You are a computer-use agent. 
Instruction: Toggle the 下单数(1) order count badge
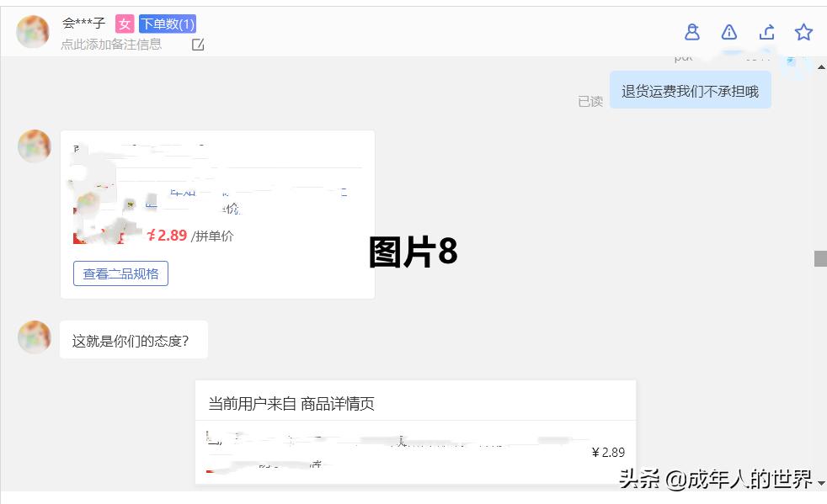167,24
